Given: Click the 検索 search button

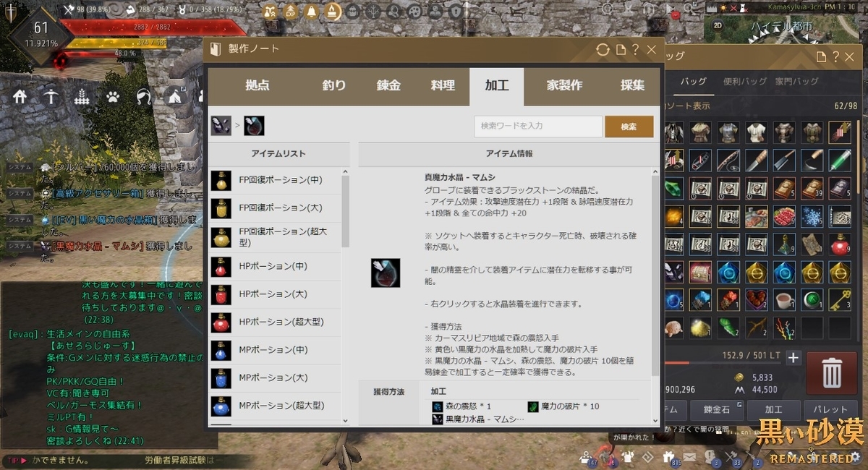Looking at the screenshot, I should (x=629, y=127).
